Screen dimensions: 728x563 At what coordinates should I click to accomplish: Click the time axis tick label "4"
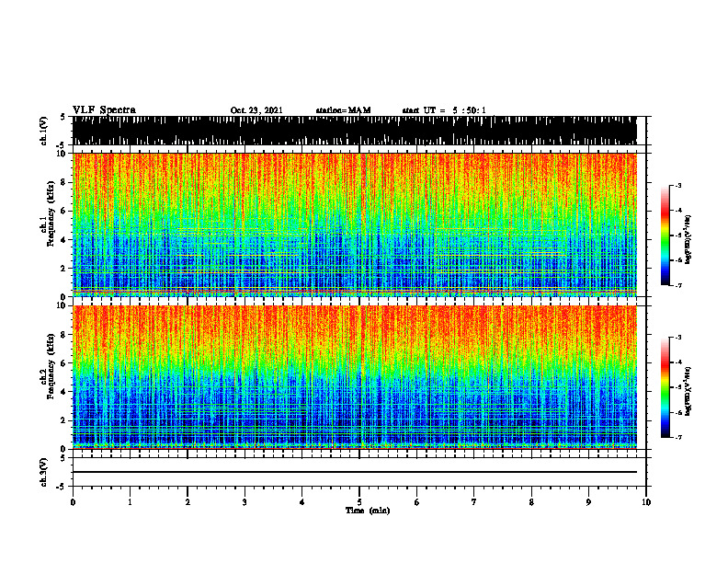tap(302, 502)
